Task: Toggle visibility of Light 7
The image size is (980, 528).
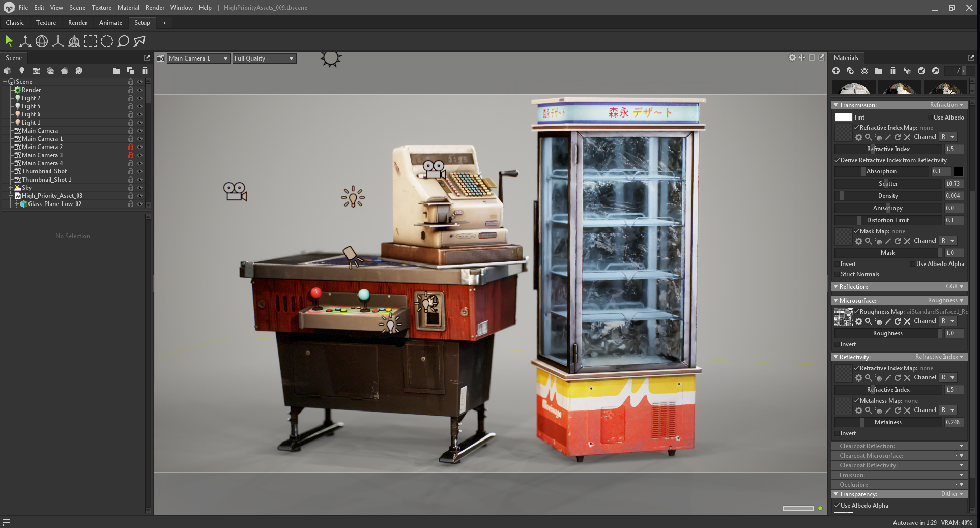Action: tap(140, 98)
